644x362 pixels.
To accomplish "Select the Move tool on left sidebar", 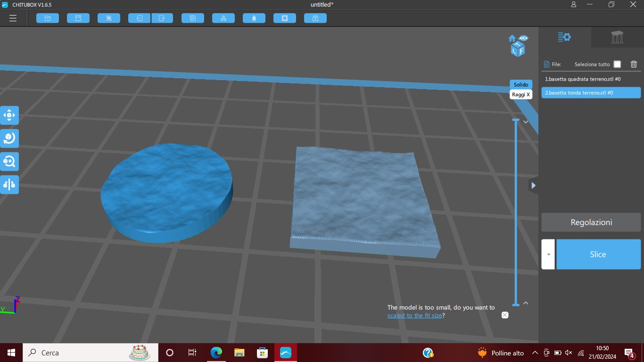I will tap(9, 115).
